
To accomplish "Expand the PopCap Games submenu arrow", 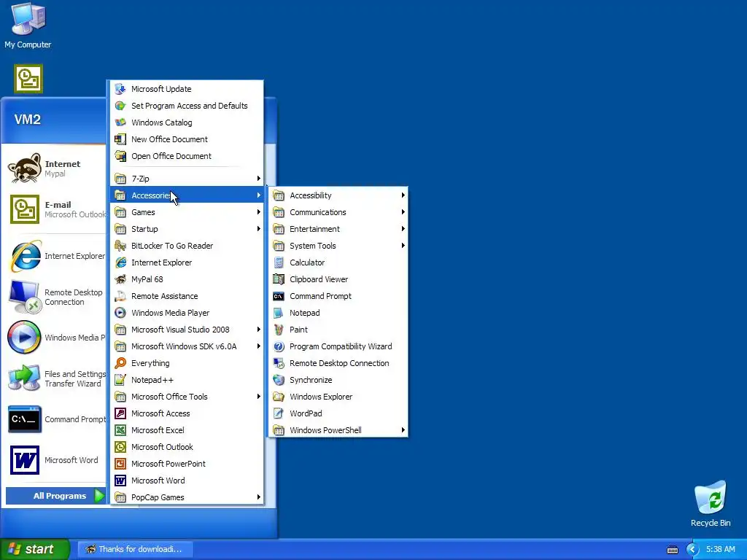I will click(259, 497).
